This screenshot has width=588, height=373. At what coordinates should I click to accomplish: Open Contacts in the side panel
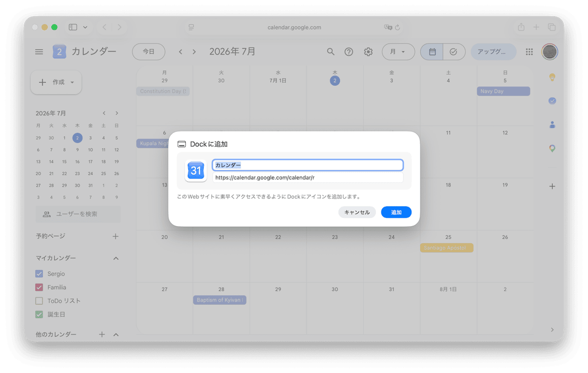pyautogui.click(x=552, y=125)
